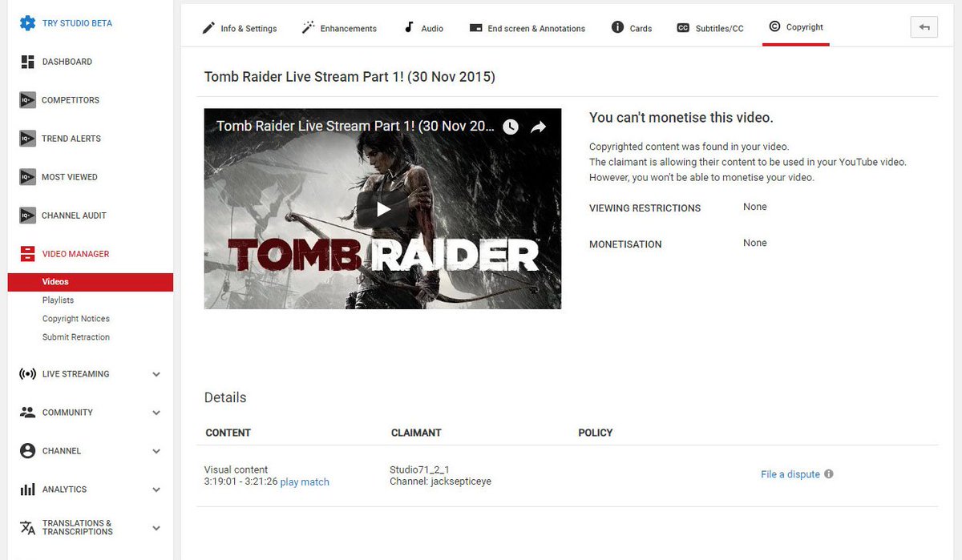
Task: Click the Trend Alerts sidebar icon
Action: pyautogui.click(x=27, y=139)
